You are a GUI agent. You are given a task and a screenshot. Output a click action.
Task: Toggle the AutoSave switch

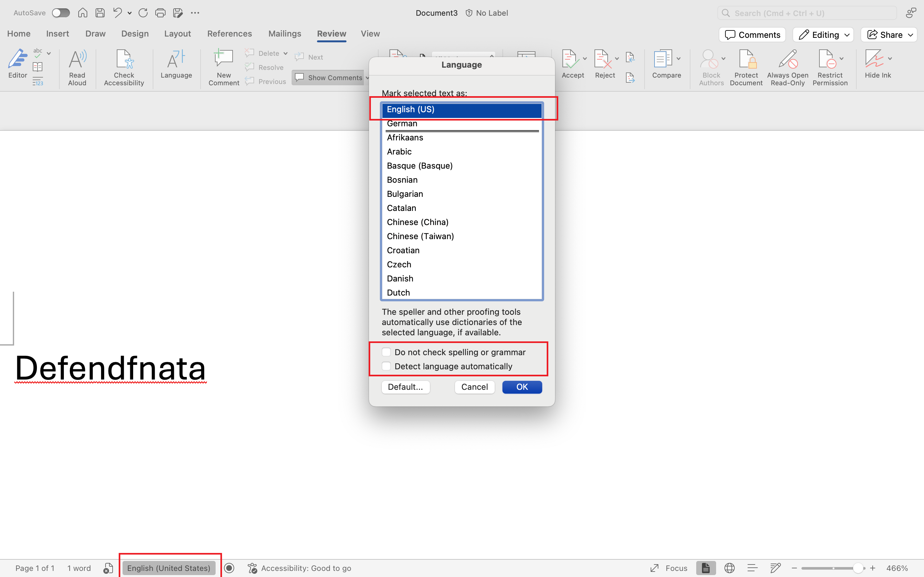click(61, 13)
